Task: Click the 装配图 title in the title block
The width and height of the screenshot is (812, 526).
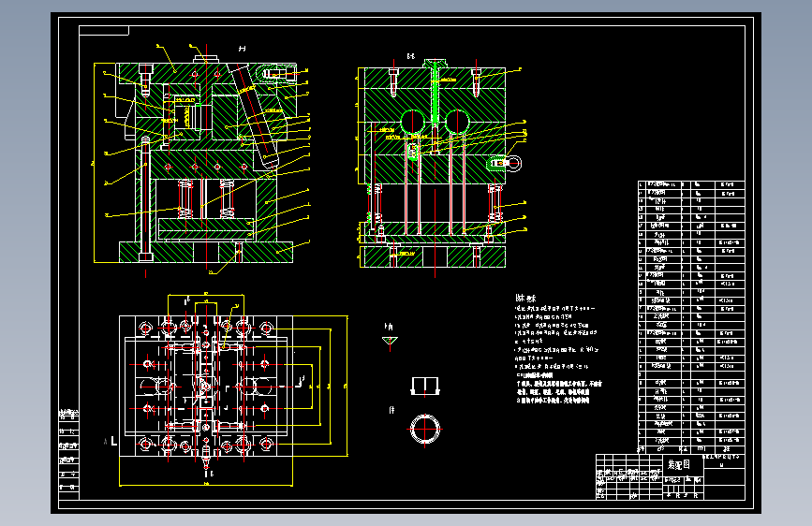Action: click(x=678, y=465)
